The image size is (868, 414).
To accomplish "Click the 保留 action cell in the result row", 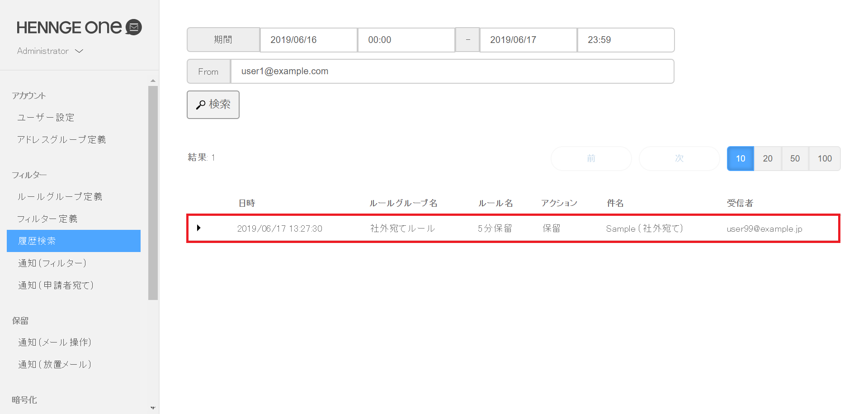I will pyautogui.click(x=552, y=228).
